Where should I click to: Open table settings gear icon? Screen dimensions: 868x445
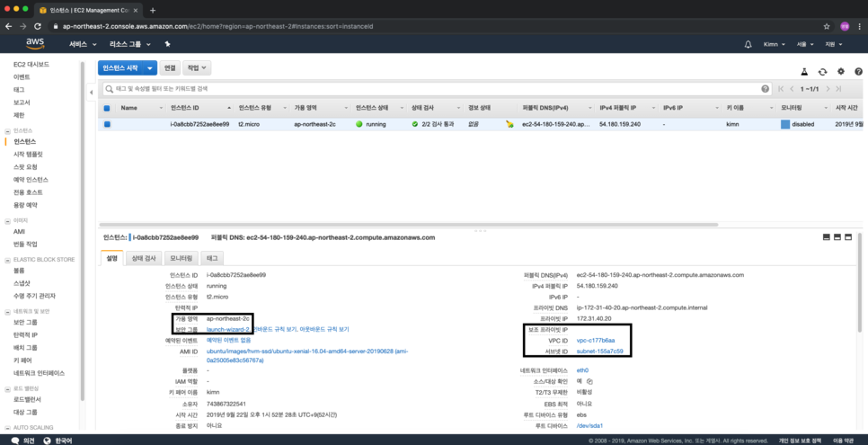pyautogui.click(x=841, y=72)
